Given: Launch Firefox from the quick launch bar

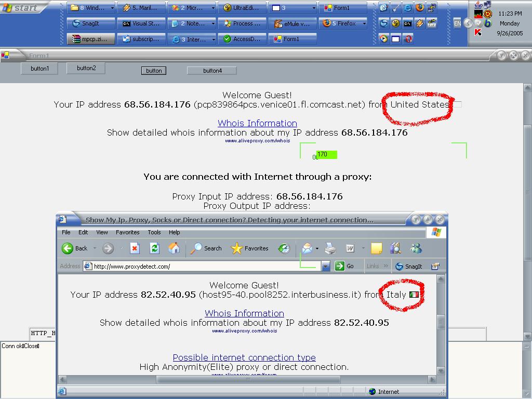Looking at the screenshot, I should point(420,7).
